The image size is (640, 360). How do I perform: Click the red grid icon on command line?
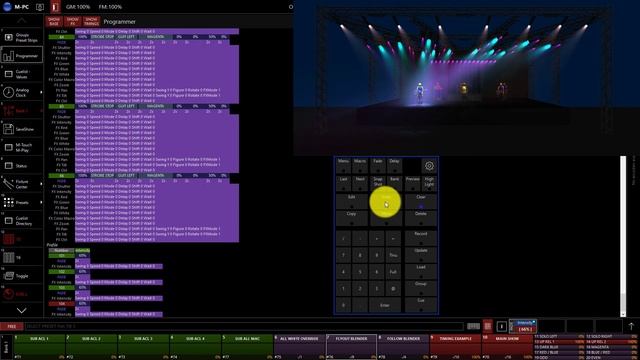[488, 326]
